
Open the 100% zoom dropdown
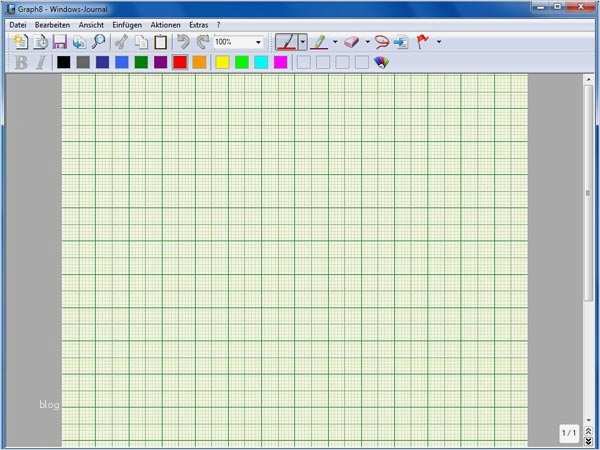[x=259, y=42]
